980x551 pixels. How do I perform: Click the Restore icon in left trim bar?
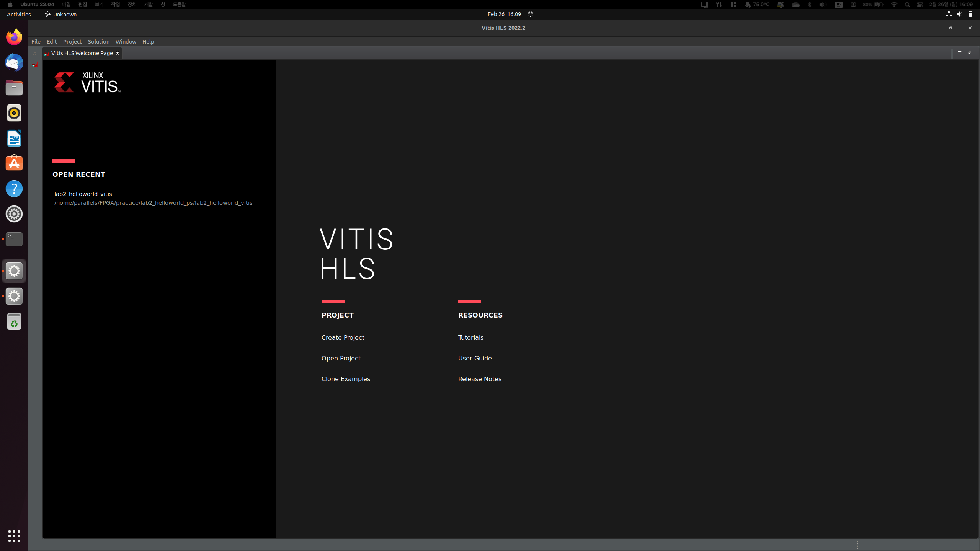pyautogui.click(x=35, y=54)
